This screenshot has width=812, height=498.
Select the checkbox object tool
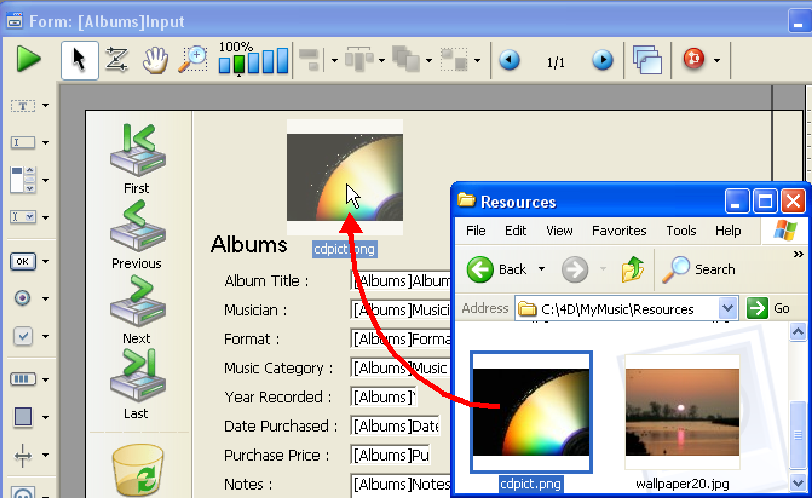[23, 336]
